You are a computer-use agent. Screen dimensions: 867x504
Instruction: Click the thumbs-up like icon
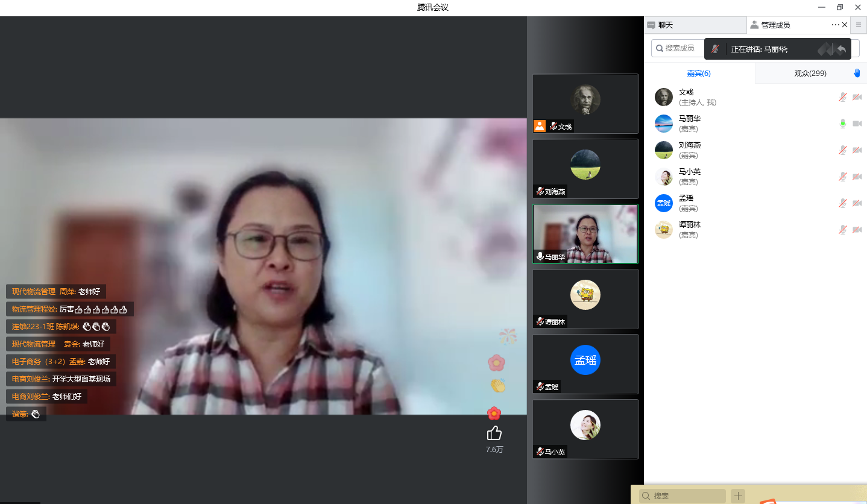(494, 433)
